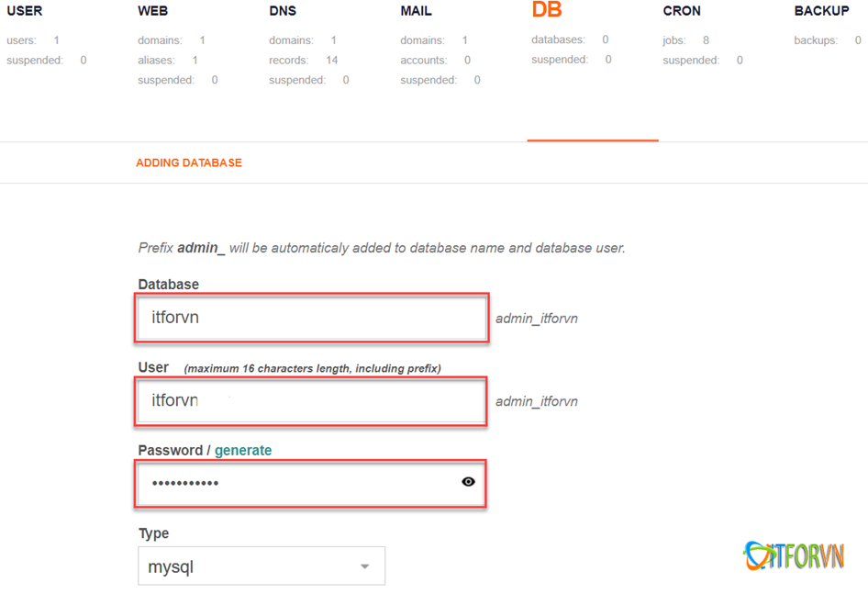Click into the User input field
The image size is (868, 594).
point(311,401)
